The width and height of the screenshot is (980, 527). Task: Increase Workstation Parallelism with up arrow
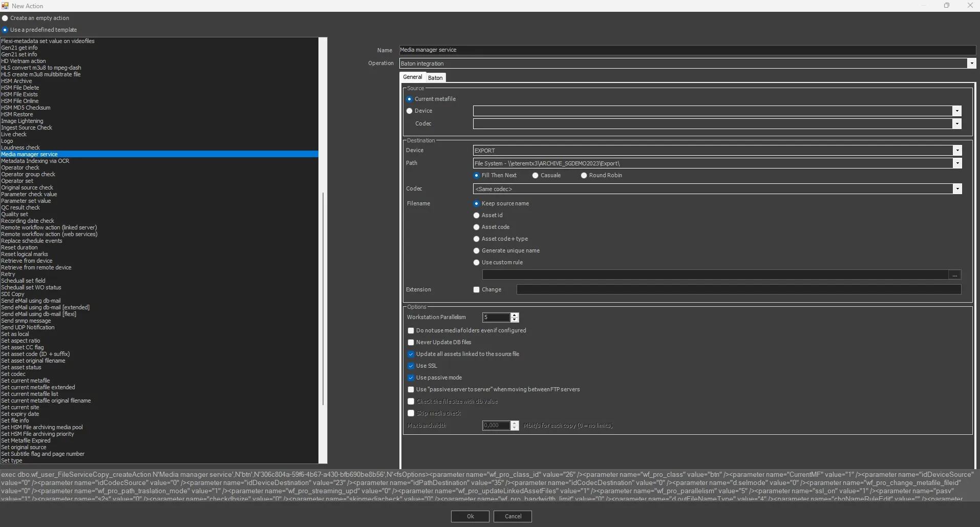tap(515, 315)
